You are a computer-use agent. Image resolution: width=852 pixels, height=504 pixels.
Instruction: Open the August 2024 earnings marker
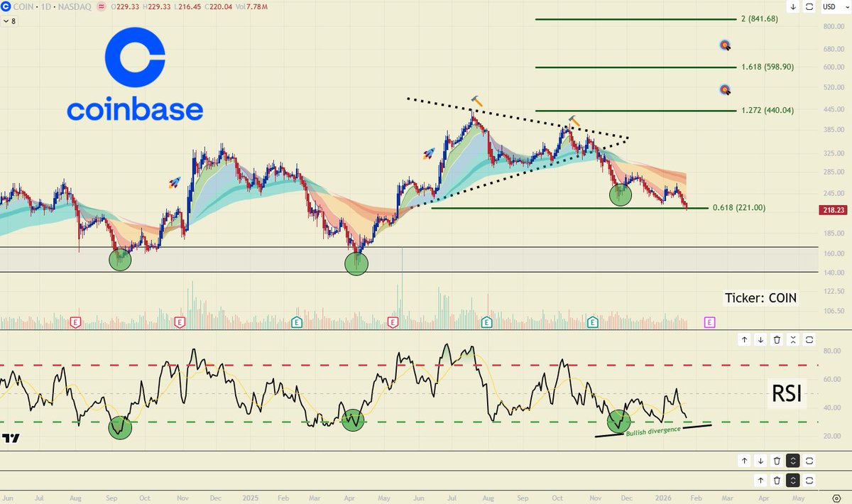pyautogui.click(x=75, y=322)
